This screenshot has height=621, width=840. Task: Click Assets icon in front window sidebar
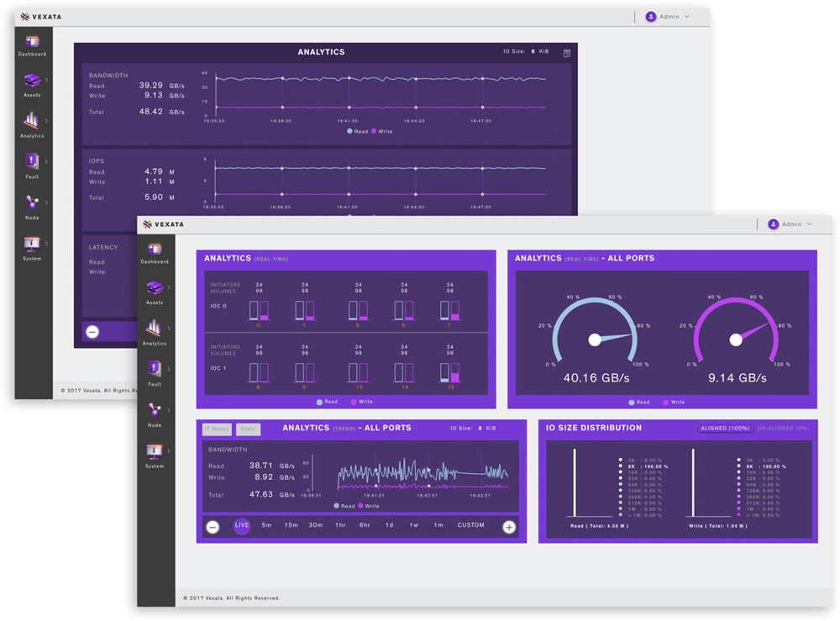click(x=155, y=291)
